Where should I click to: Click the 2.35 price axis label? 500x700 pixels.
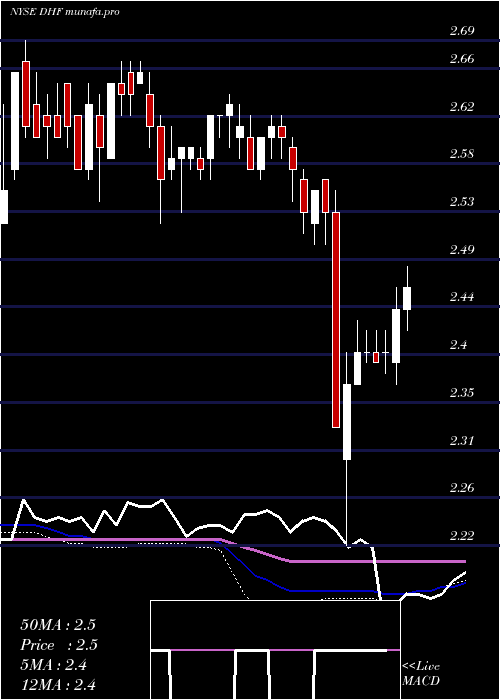[462, 392]
